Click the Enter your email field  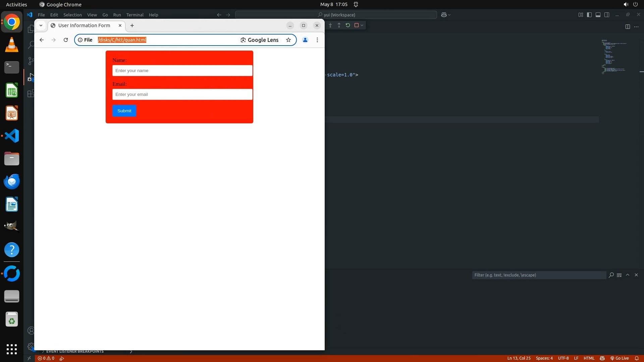pyautogui.click(x=182, y=95)
